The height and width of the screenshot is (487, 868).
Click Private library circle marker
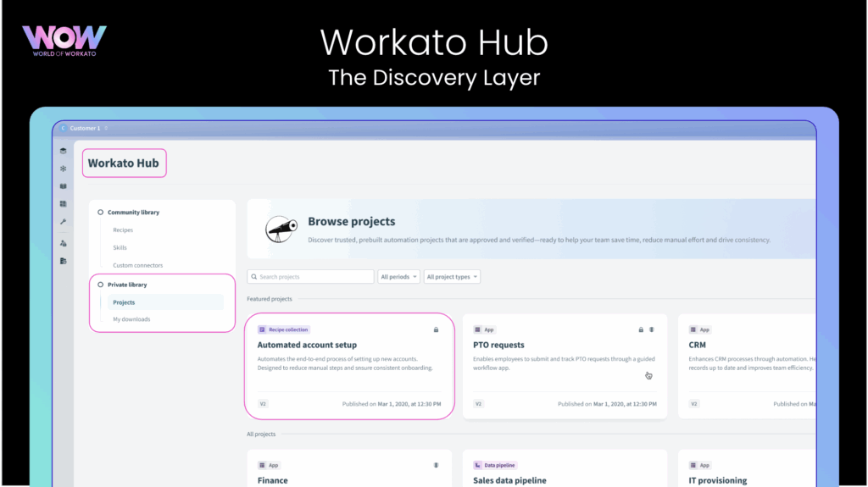[x=100, y=285]
